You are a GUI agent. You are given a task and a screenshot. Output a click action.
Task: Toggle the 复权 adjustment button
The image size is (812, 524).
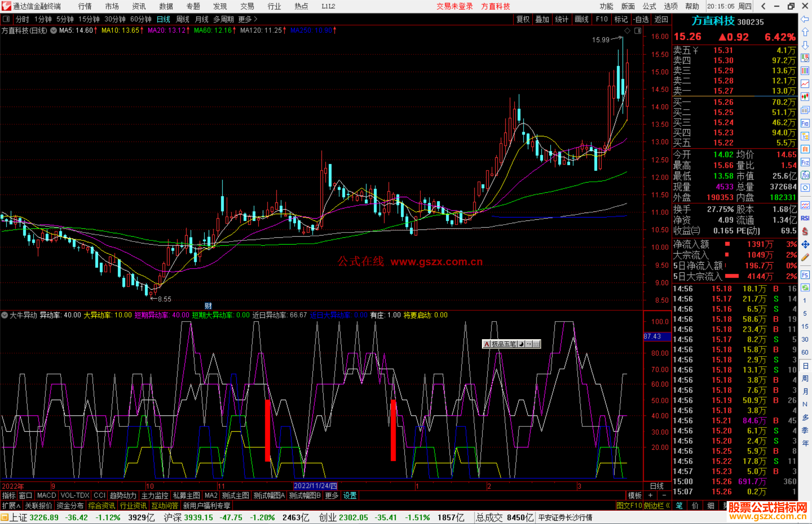[523, 19]
